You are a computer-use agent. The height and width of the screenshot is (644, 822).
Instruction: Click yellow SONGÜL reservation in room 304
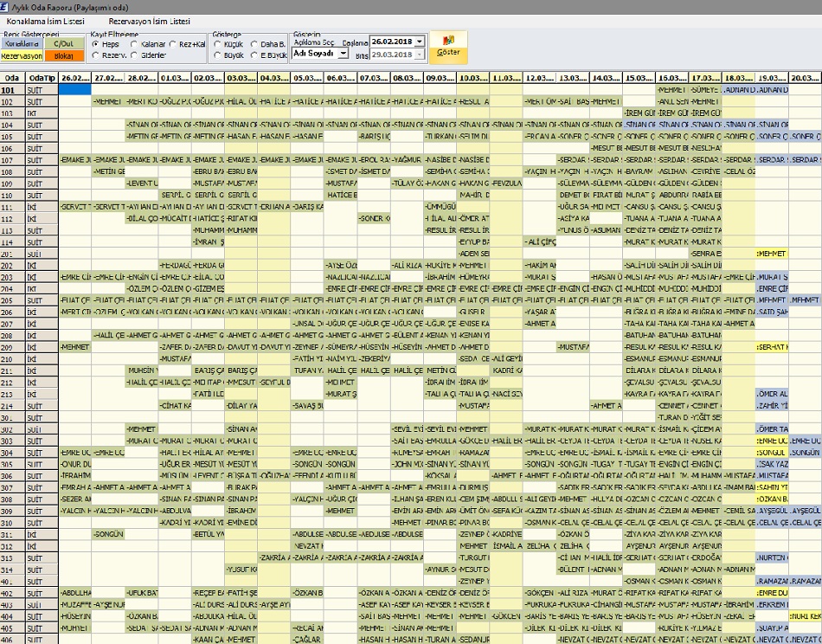tap(772, 453)
